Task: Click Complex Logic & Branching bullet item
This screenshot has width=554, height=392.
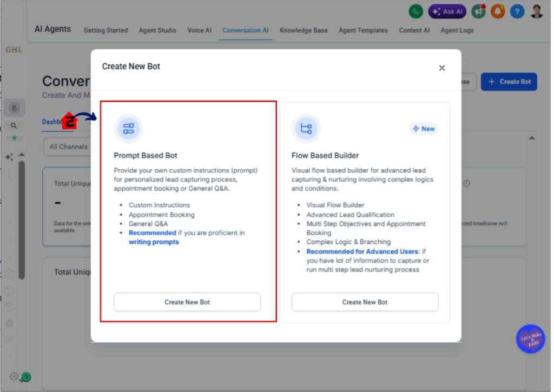Action: 348,242
